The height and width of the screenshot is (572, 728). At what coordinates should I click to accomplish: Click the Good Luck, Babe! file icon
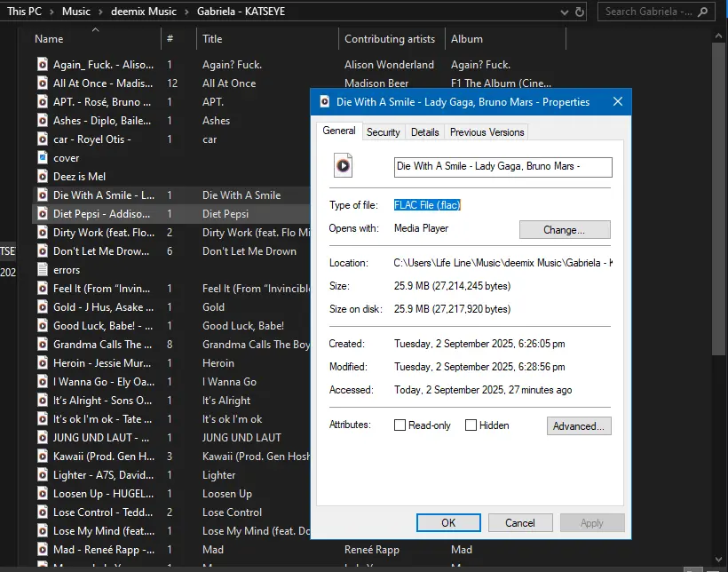pos(43,325)
